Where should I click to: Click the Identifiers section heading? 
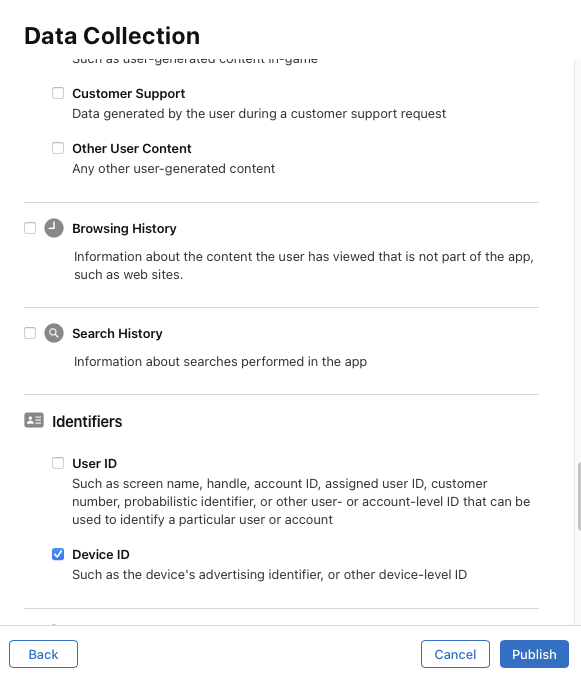pyautogui.click(x=87, y=421)
